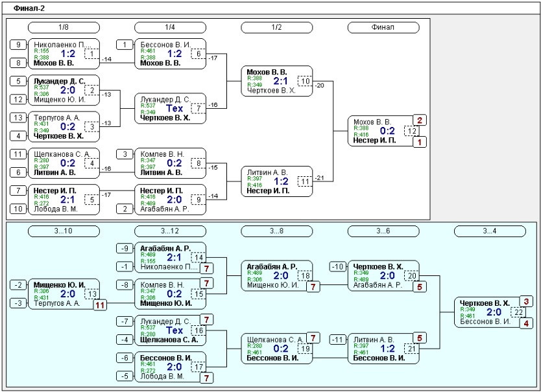Open the "3...4" round header
This screenshot has height=392, width=541.
(490, 231)
